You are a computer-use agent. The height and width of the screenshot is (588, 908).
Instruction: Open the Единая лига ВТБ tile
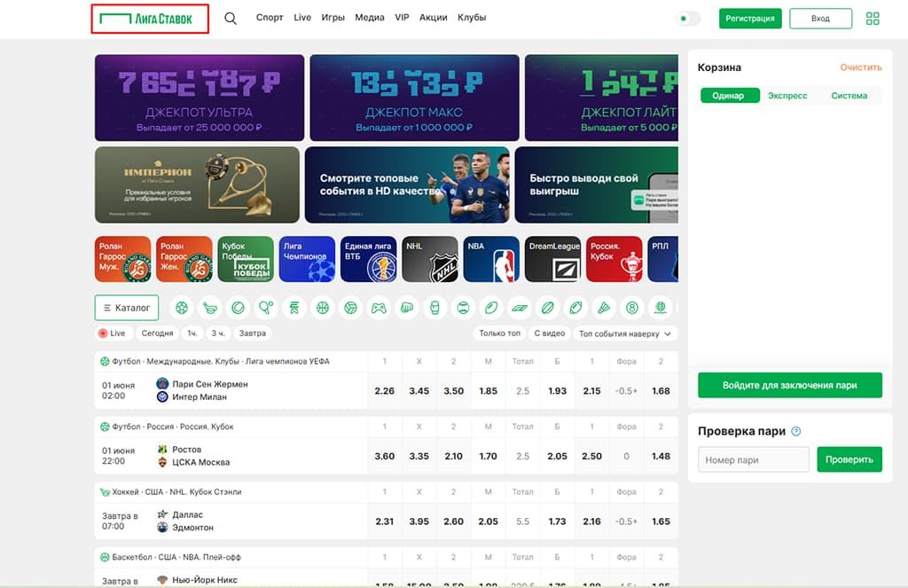[368, 259]
